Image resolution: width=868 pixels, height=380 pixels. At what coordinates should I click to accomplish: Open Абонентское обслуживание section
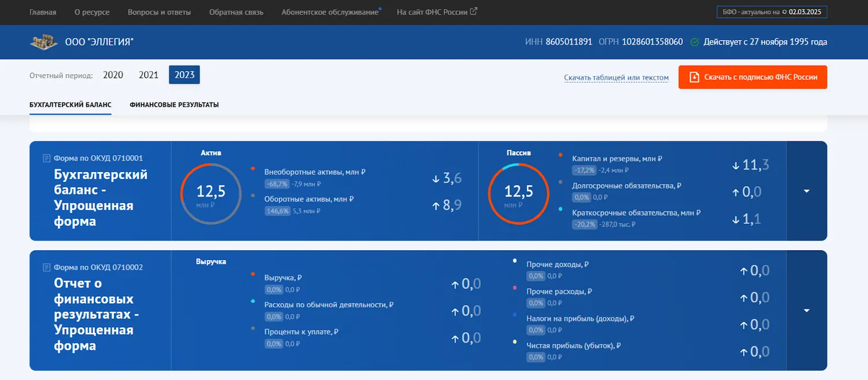click(330, 12)
